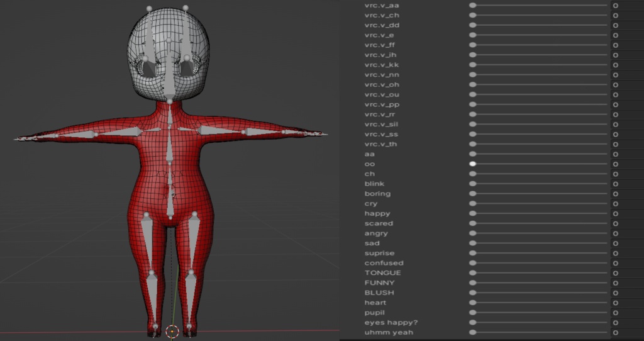Select the suprise label
The width and height of the screenshot is (644, 341).
point(379,253)
